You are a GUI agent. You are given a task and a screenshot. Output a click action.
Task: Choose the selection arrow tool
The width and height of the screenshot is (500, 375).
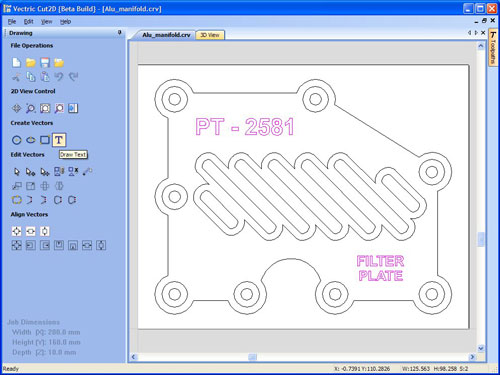pyautogui.click(x=16, y=172)
